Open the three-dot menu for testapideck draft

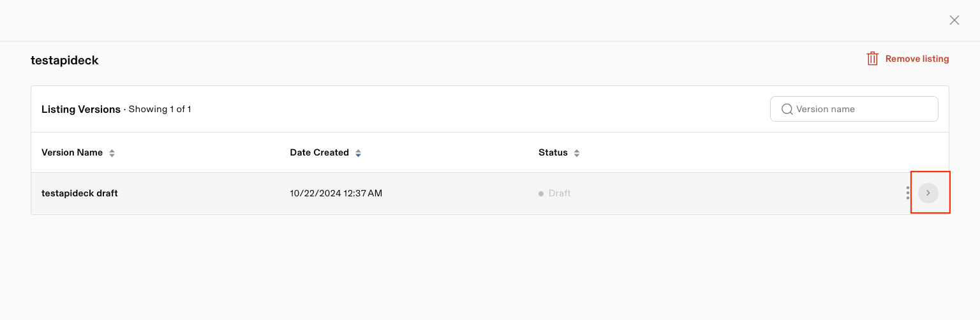[907, 193]
